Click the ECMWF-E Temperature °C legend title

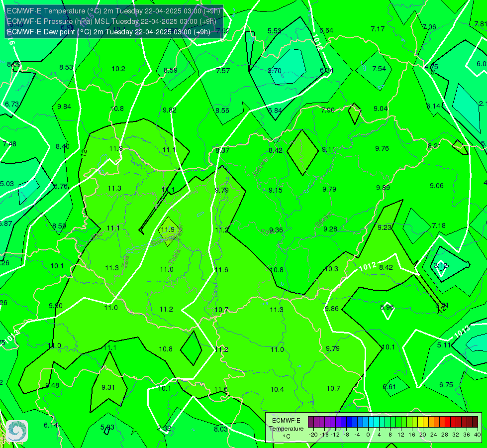[286, 429]
